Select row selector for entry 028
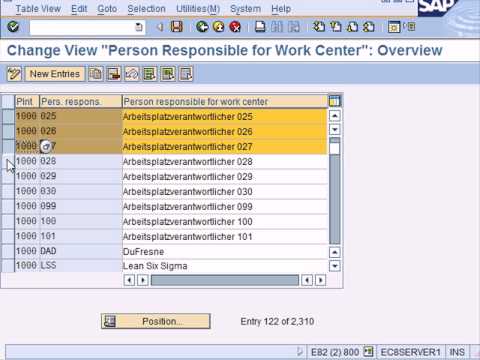This screenshot has height=360, width=480. point(8,161)
